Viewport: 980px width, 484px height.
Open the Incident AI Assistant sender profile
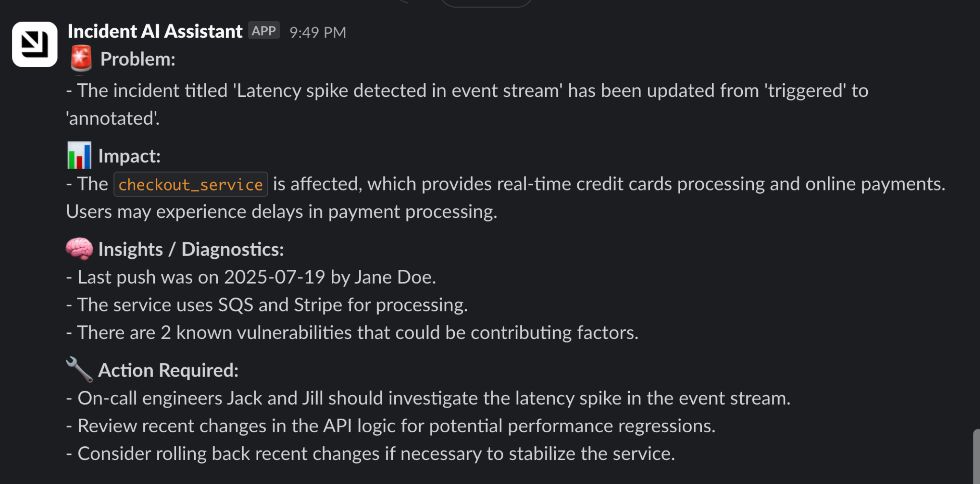pos(155,31)
